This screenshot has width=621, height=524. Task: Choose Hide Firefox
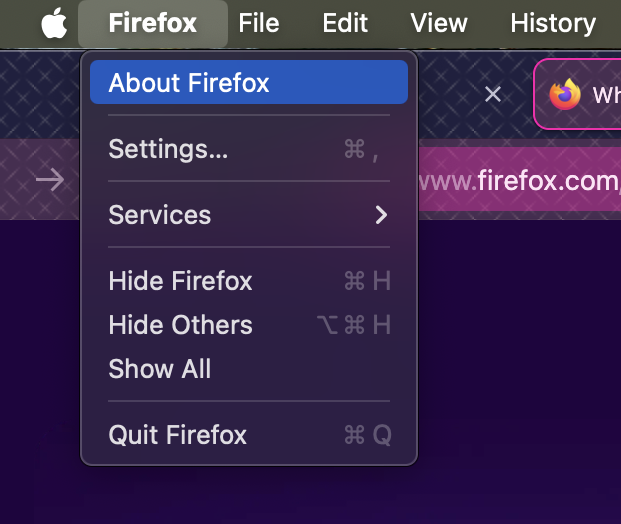pos(249,281)
